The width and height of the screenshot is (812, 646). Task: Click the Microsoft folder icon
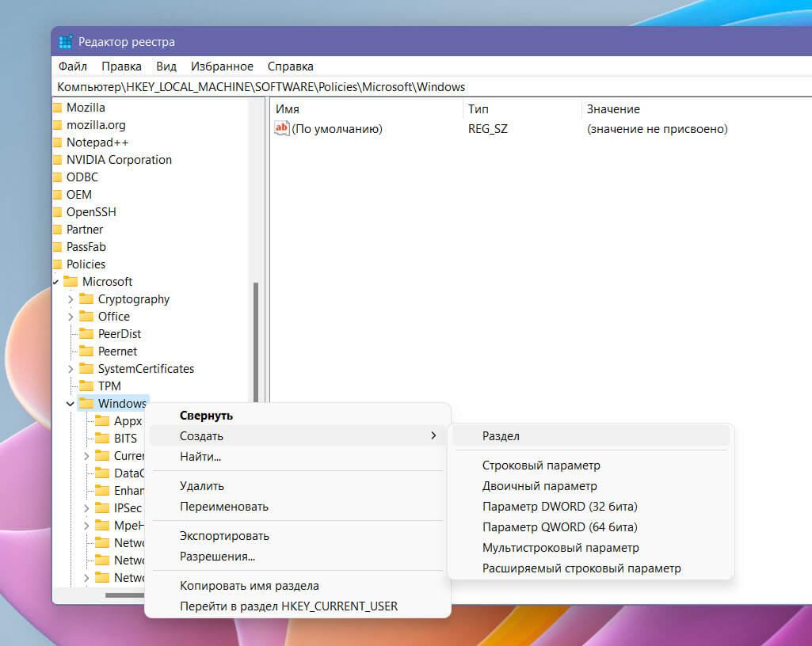[x=70, y=282]
